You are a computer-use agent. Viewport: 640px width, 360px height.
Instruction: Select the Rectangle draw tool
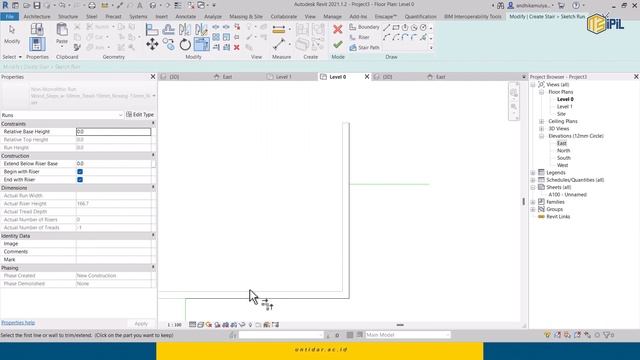(396, 28)
